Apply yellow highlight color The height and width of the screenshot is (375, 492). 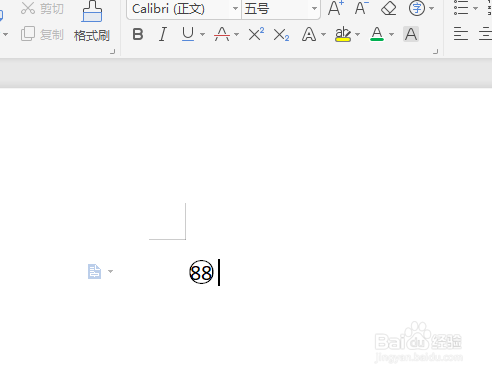pyautogui.click(x=343, y=34)
